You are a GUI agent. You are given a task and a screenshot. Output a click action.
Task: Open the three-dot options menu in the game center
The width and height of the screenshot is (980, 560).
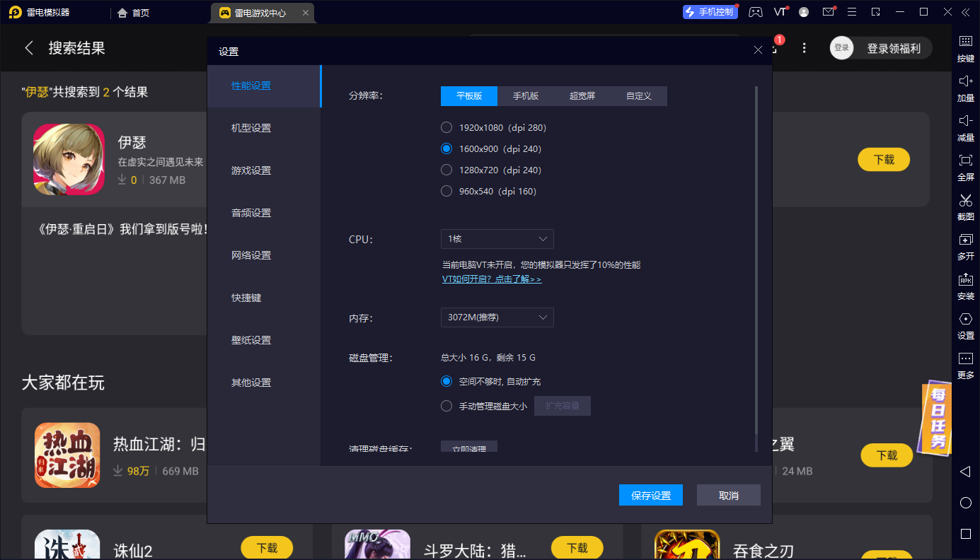(x=804, y=48)
